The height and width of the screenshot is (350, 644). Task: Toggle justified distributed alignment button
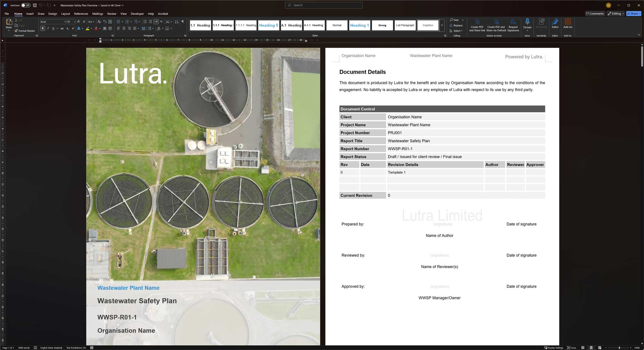[x=143, y=28]
